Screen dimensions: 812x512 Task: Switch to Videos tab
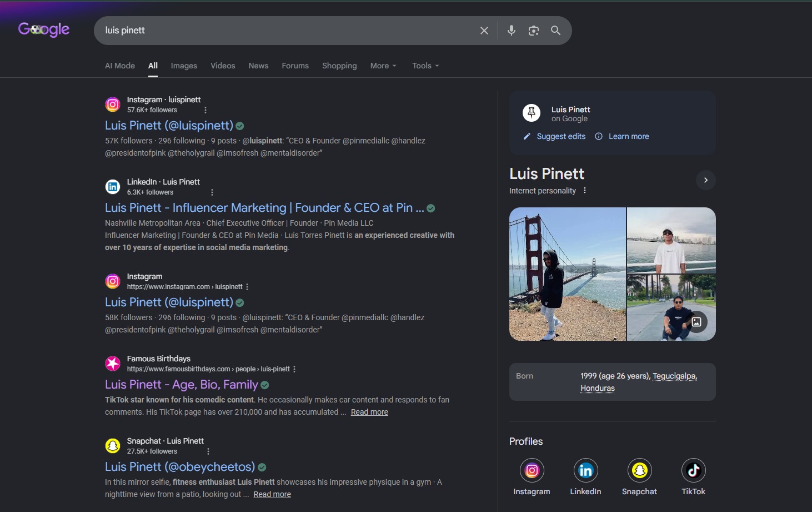pyautogui.click(x=223, y=66)
